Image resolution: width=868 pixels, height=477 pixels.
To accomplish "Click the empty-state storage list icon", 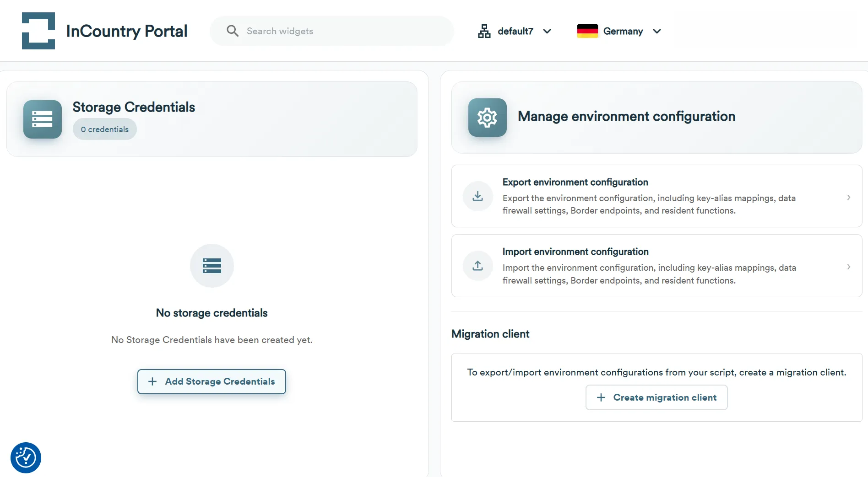I will (212, 266).
